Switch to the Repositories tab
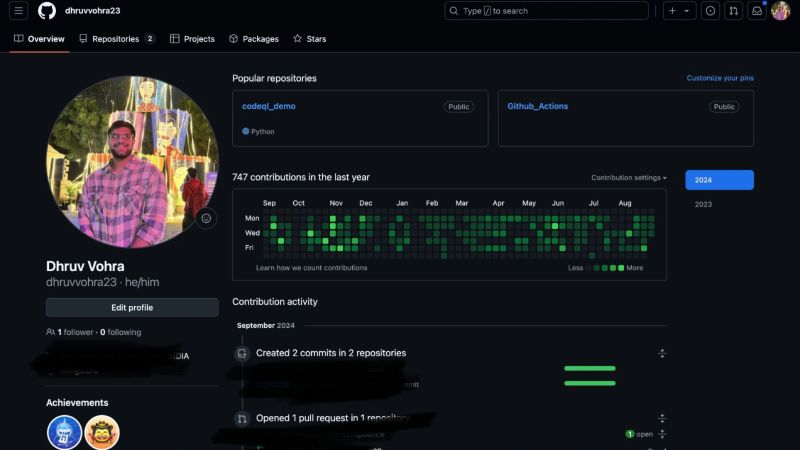 click(117, 39)
